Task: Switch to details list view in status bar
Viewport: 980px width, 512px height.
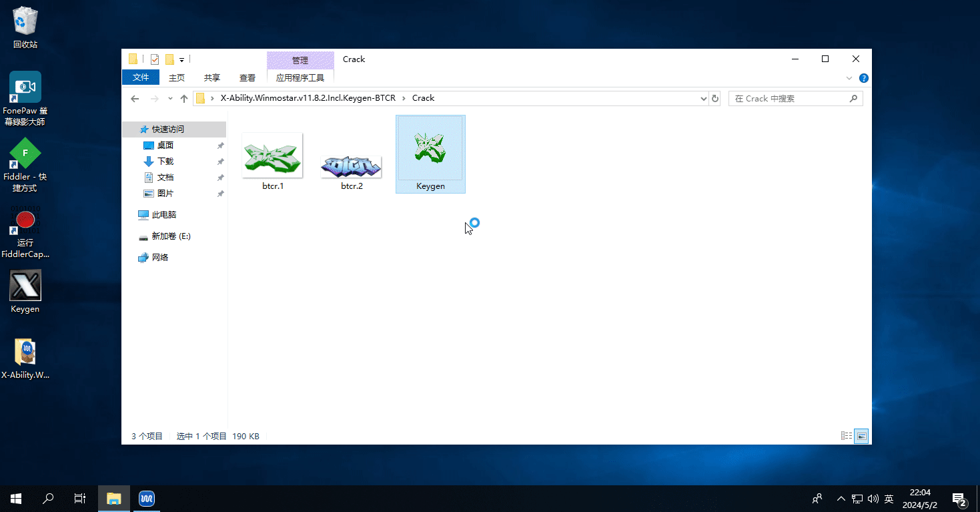Action: pyautogui.click(x=846, y=436)
